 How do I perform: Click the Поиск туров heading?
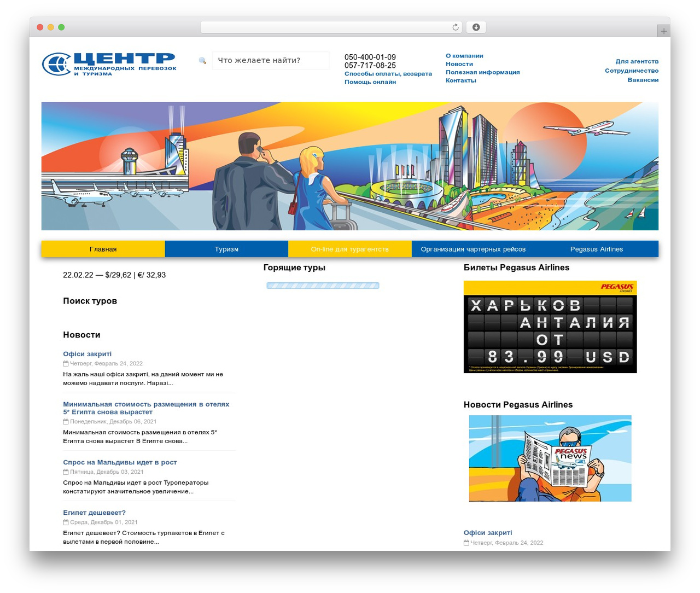click(90, 301)
